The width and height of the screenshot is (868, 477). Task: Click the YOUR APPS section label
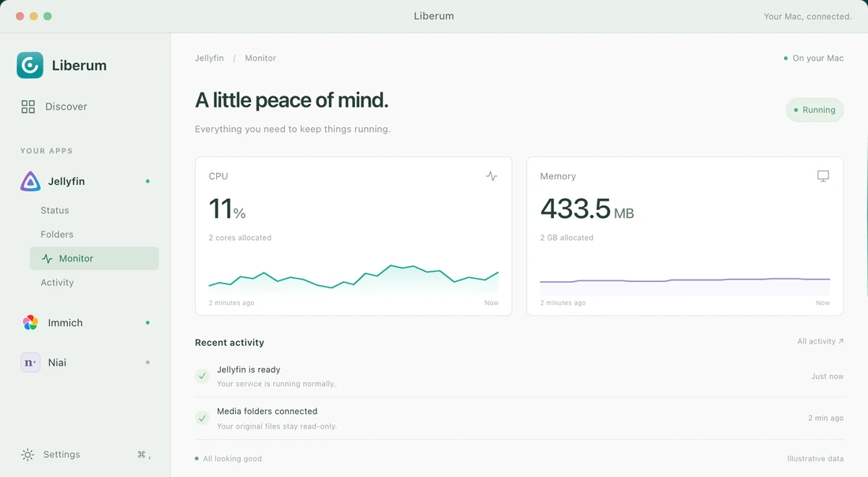point(47,151)
